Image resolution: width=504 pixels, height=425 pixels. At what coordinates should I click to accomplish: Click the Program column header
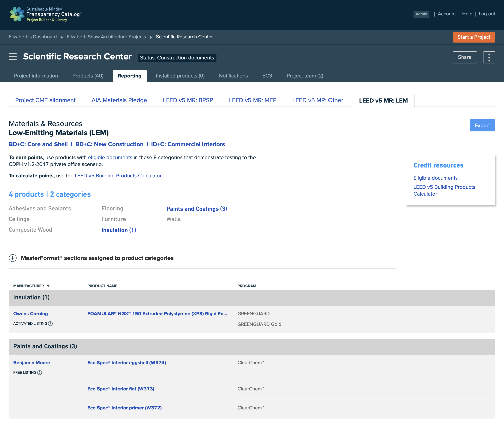pyautogui.click(x=247, y=286)
